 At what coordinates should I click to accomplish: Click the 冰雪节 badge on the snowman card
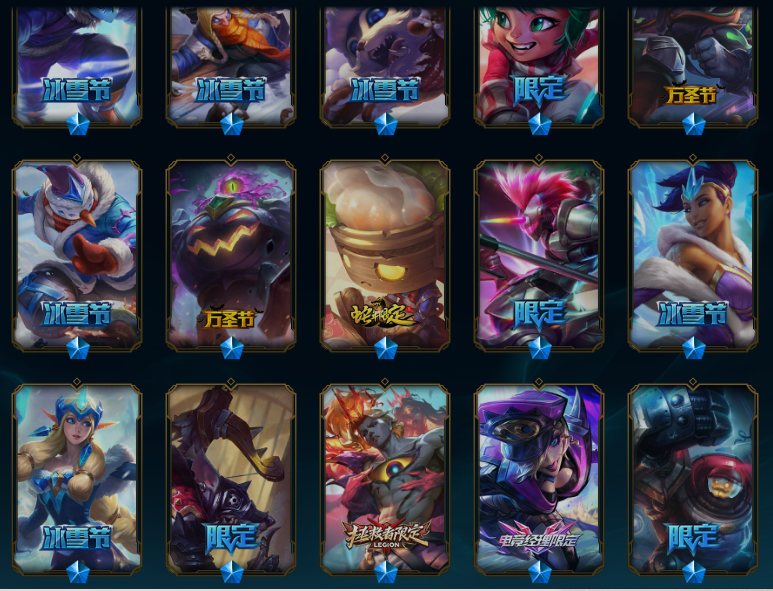76,314
